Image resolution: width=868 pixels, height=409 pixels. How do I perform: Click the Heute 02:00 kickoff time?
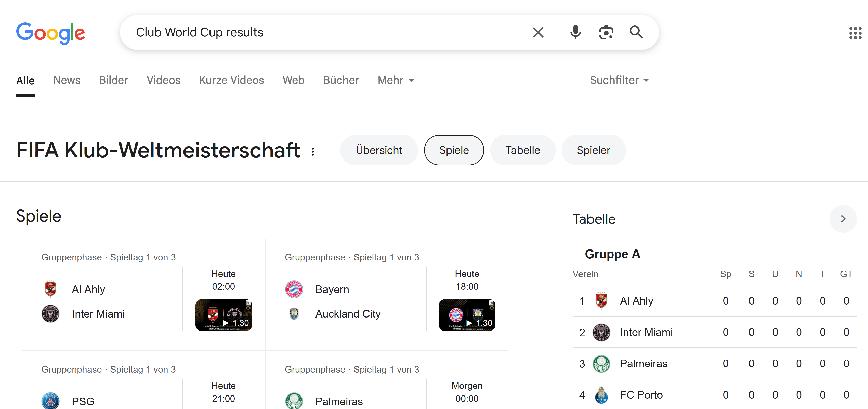223,280
